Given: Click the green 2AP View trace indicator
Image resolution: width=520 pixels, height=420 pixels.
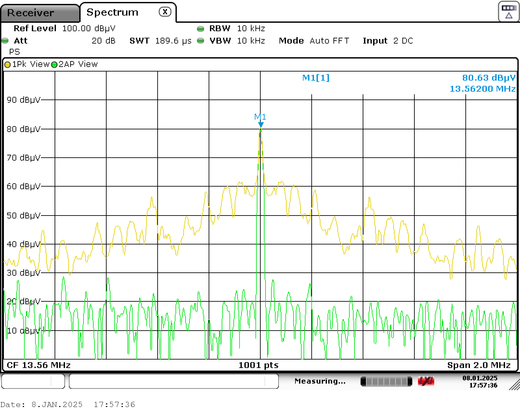Looking at the screenshot, I should pos(54,65).
